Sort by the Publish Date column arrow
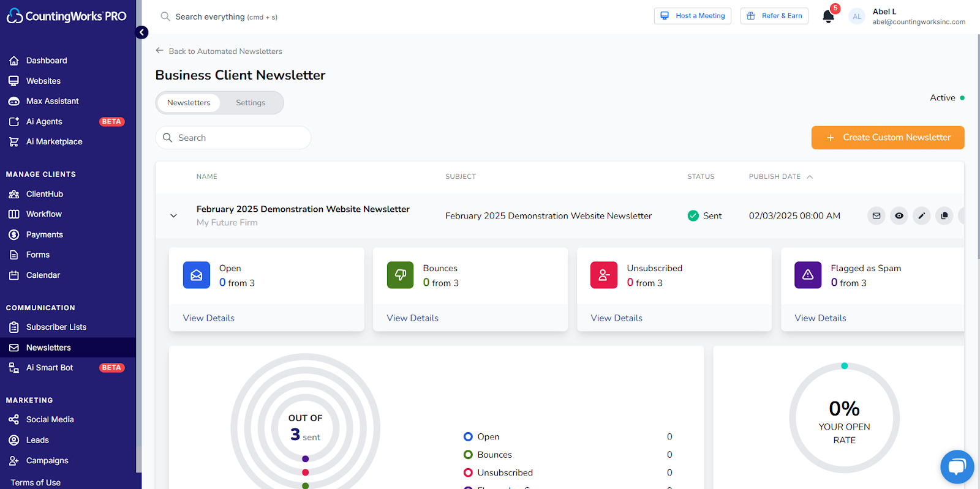The width and height of the screenshot is (980, 489). 810,177
